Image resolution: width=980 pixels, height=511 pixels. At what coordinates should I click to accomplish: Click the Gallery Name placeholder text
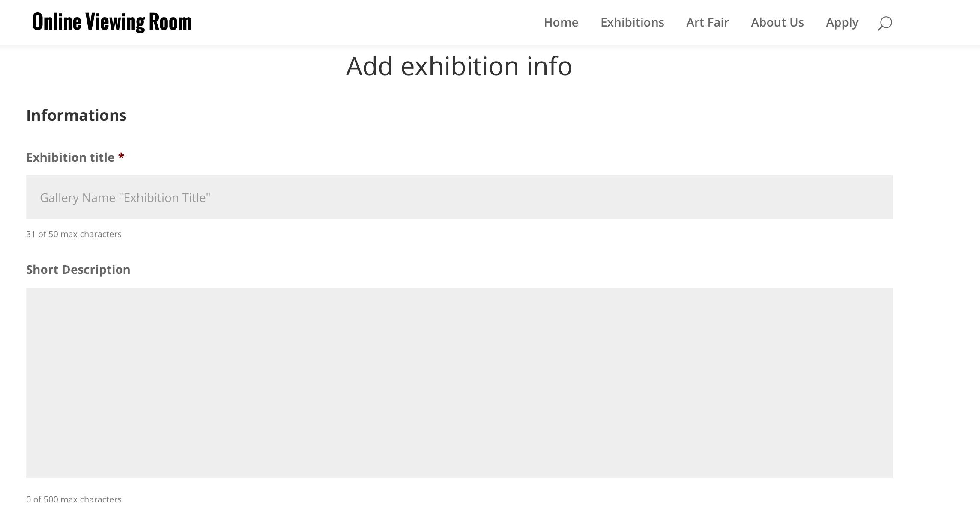tap(125, 198)
